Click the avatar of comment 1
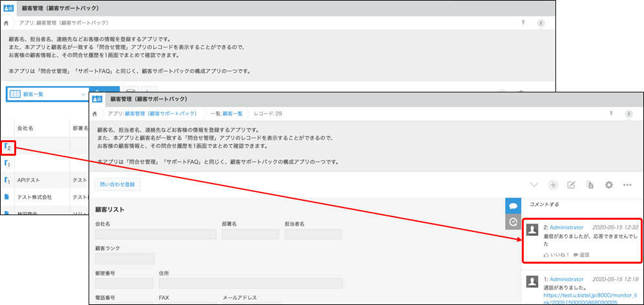This screenshot has width=644, height=305. (532, 282)
